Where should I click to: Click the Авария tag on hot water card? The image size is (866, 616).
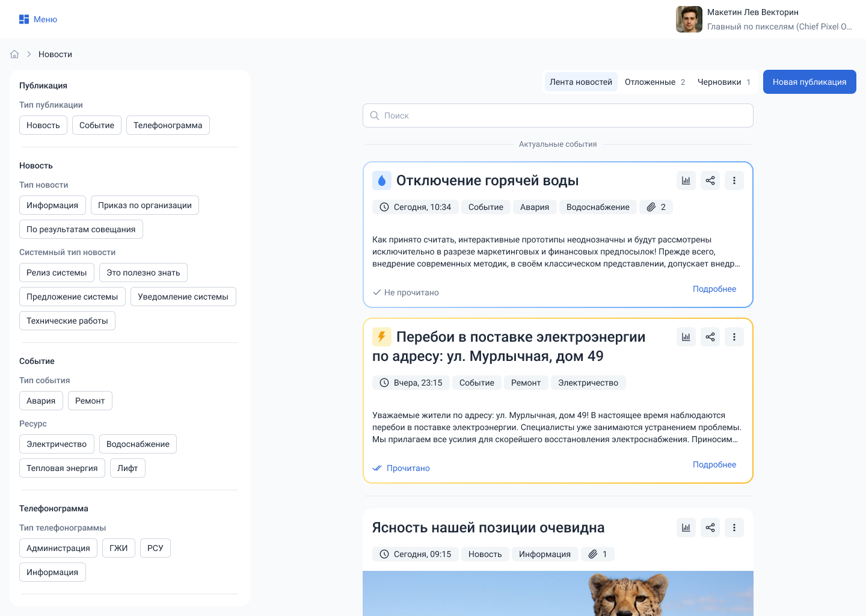(x=535, y=207)
